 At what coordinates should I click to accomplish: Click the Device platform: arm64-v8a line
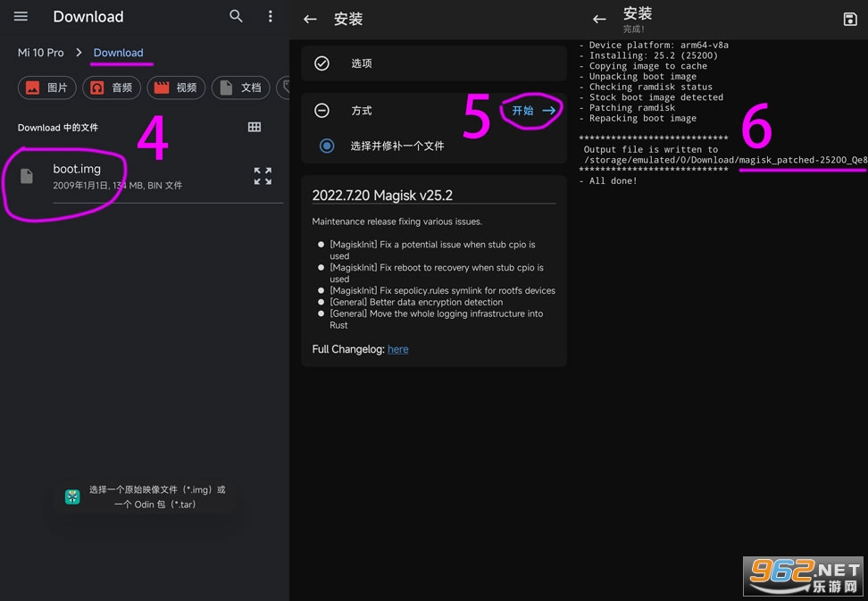[x=654, y=45]
